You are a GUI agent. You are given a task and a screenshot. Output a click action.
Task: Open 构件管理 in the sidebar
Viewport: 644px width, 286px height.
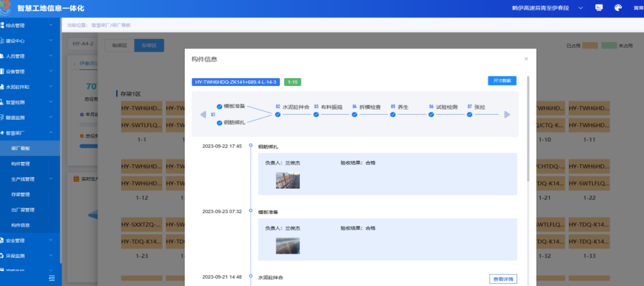[x=21, y=164]
